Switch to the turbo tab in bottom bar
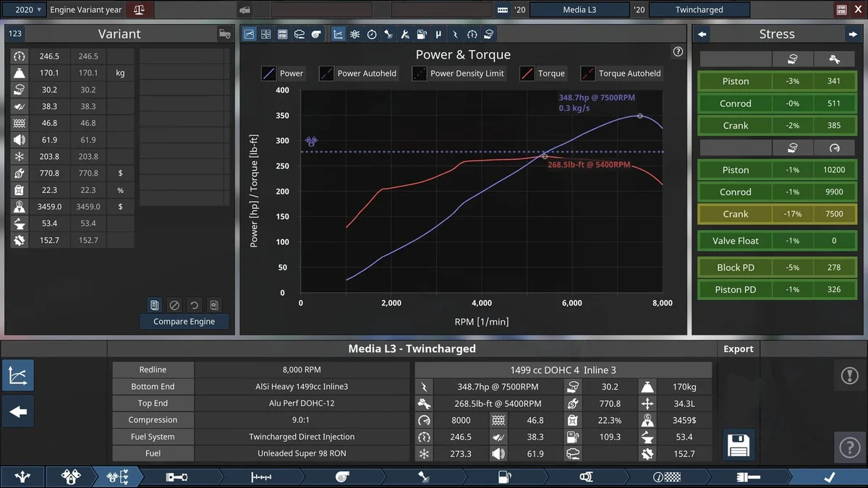868x488 pixels. [343, 477]
